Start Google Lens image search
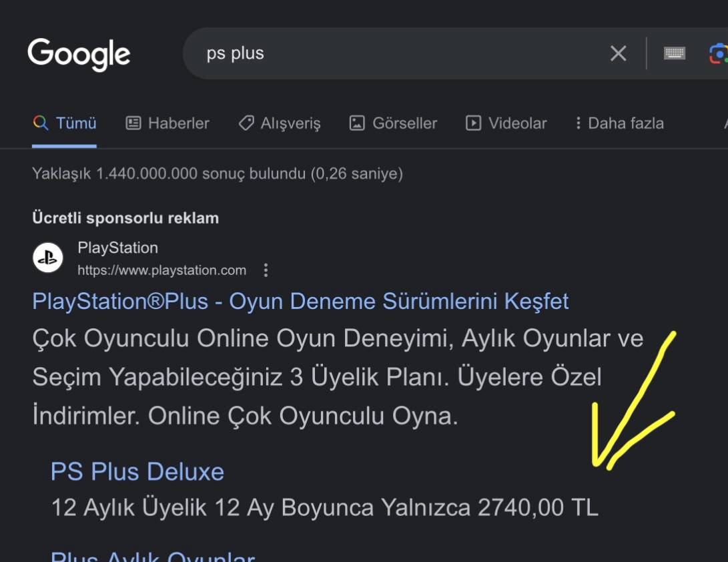Viewport: 728px width, 562px height. pos(718,53)
